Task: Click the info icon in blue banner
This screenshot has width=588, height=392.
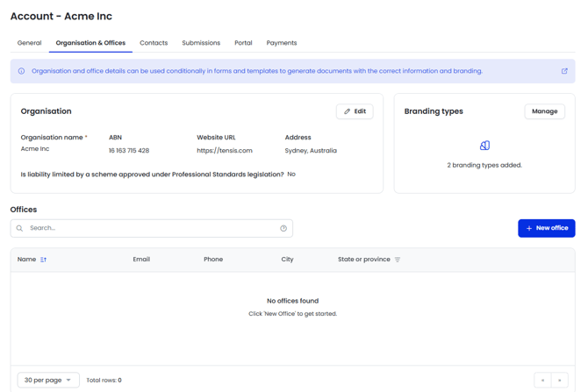Action: pyautogui.click(x=22, y=71)
